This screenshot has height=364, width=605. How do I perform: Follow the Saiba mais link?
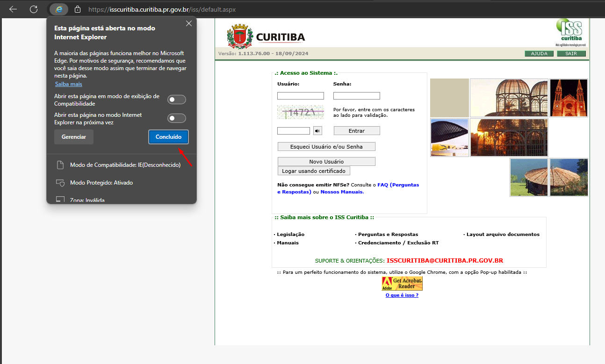[x=69, y=84]
